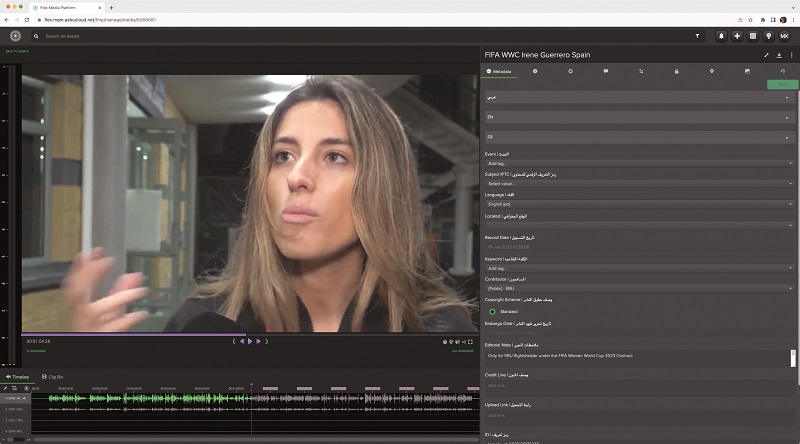Expand the FR language section
Viewport: 800px width, 444px height.
[639, 137]
